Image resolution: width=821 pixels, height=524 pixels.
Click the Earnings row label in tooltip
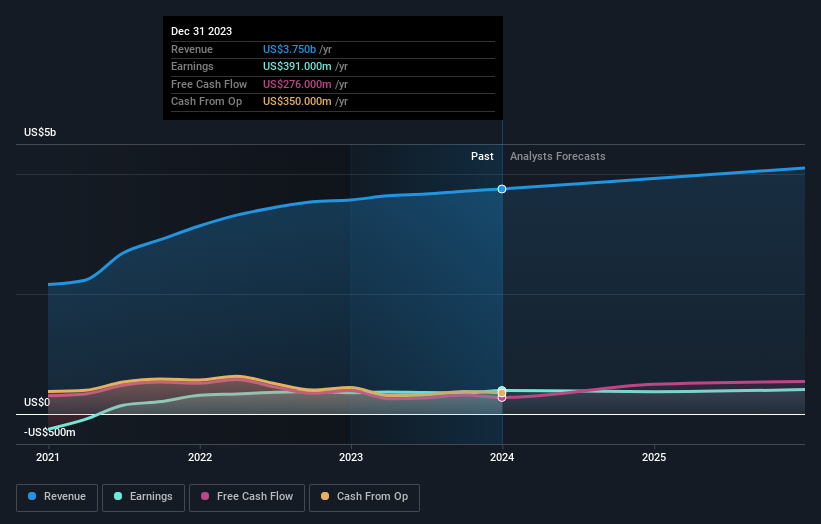[192, 66]
